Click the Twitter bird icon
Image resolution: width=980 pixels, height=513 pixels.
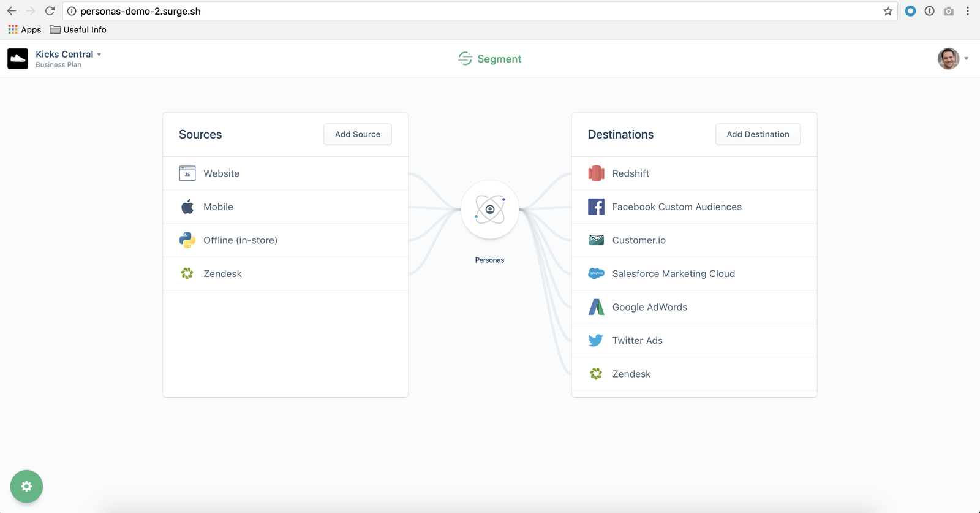(596, 340)
